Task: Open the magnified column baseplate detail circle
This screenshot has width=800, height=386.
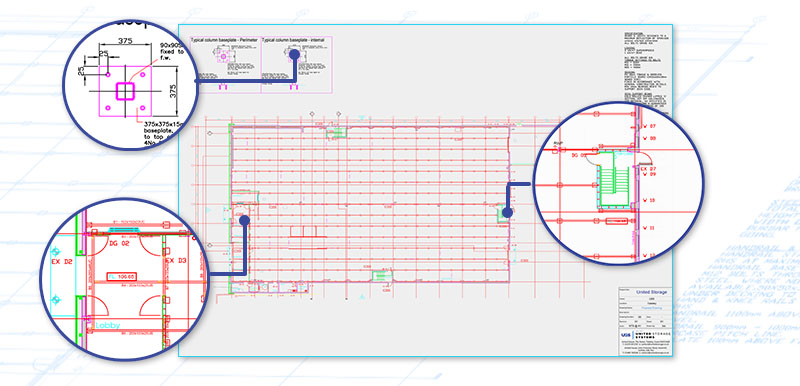Action: click(130, 85)
